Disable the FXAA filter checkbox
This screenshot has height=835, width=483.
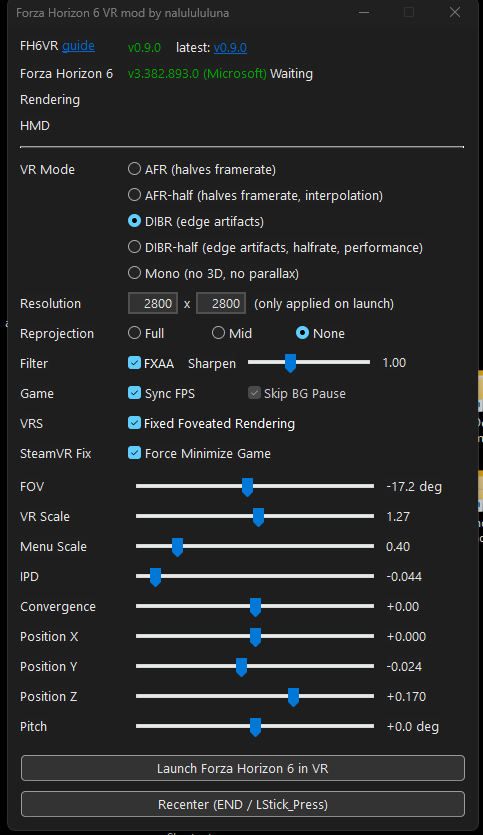[134, 363]
